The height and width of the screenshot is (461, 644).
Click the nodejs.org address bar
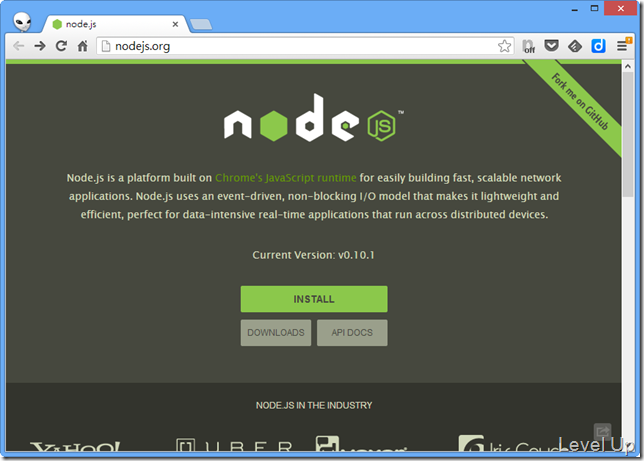point(305,46)
